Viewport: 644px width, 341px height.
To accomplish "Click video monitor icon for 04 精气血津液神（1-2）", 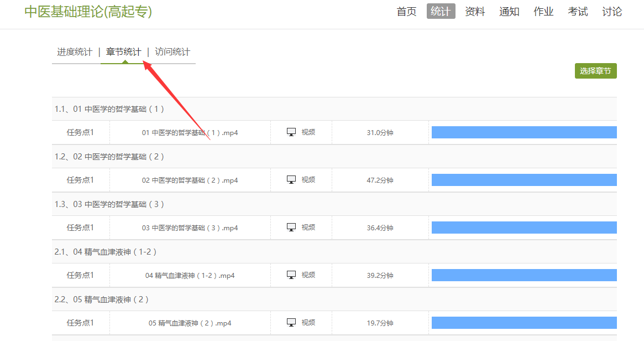I will (x=291, y=275).
